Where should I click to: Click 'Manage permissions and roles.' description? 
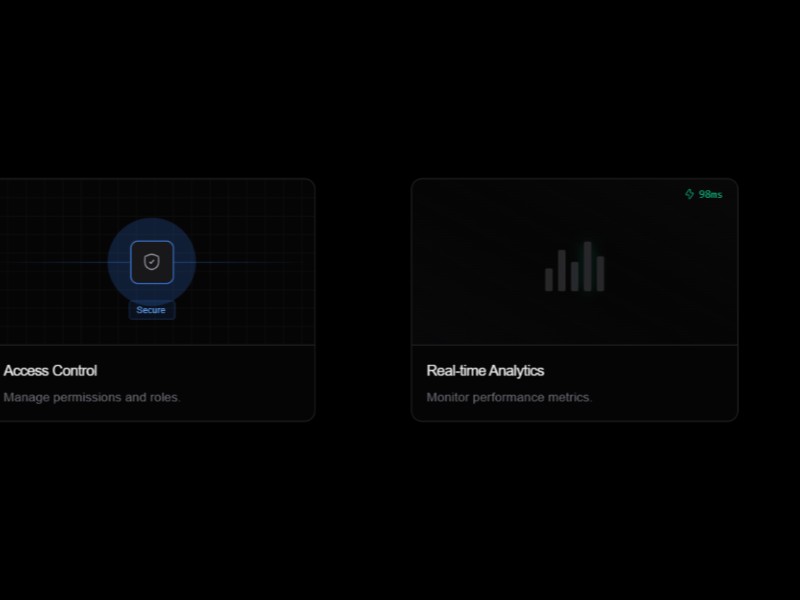tap(92, 397)
